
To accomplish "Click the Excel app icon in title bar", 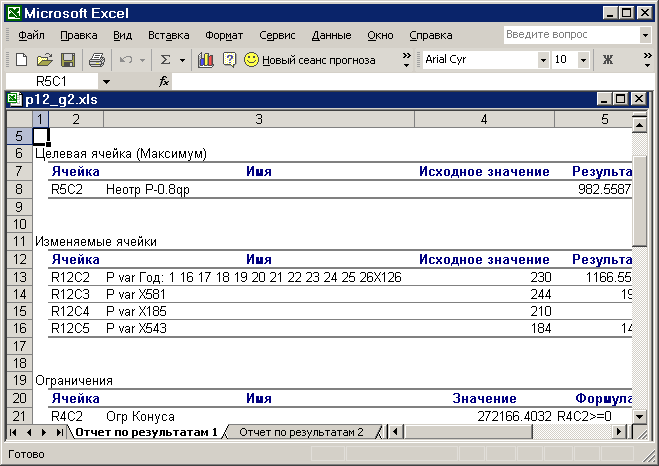I will click(14, 13).
